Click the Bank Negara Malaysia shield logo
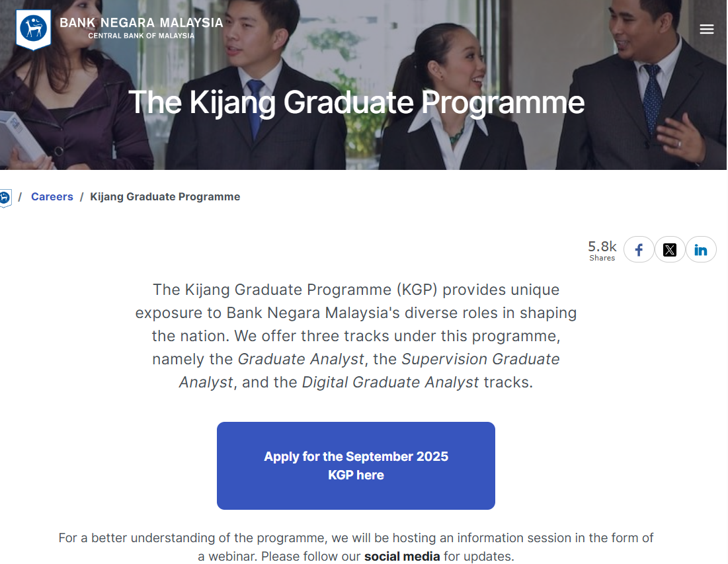Viewport: 728px width, 564px height. 32,29
